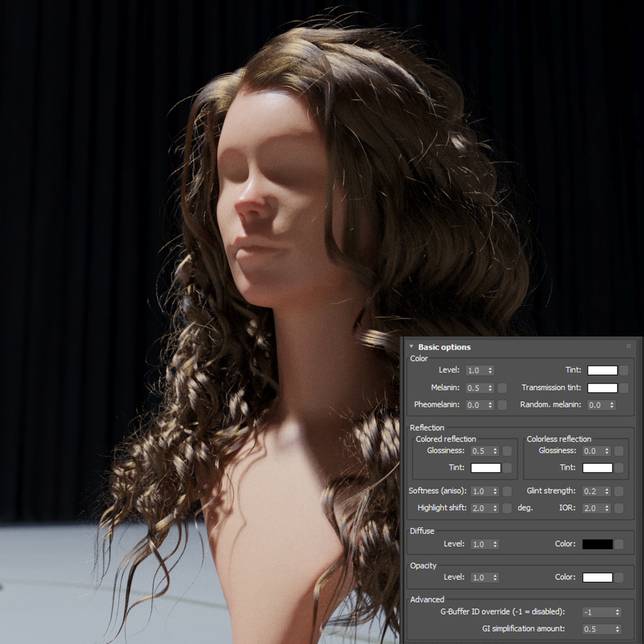Click the Highlight shift map slot button

508,508
